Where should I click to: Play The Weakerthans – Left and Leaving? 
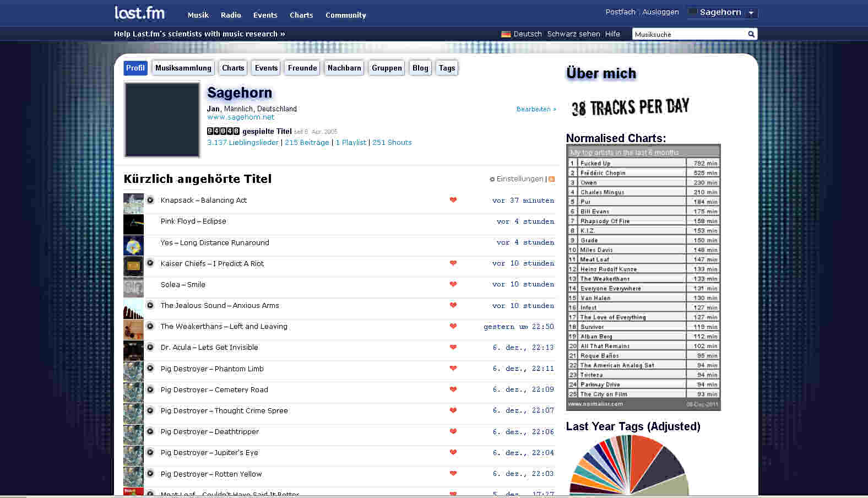(x=150, y=326)
